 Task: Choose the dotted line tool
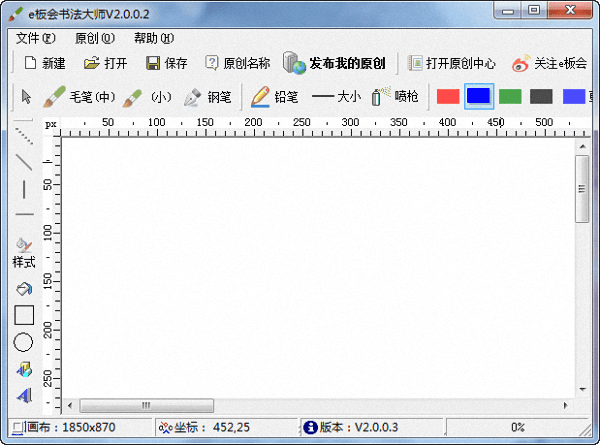click(24, 135)
